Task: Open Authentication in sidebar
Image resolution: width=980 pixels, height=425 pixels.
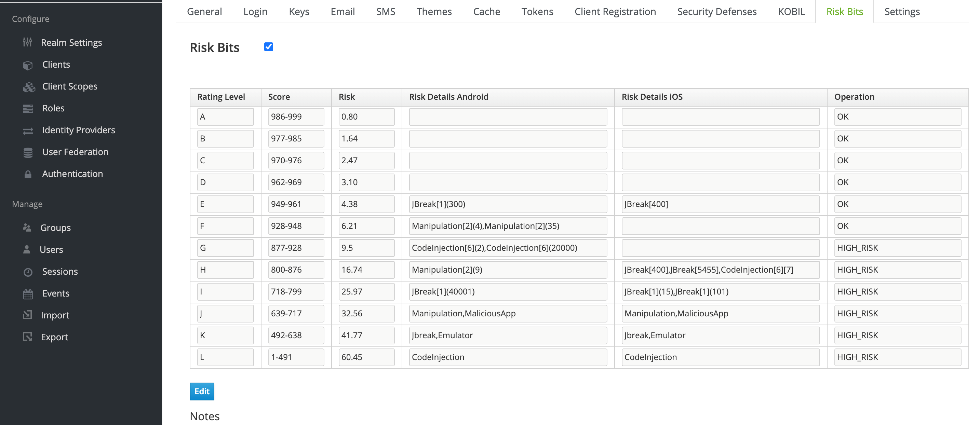Action: (x=72, y=174)
